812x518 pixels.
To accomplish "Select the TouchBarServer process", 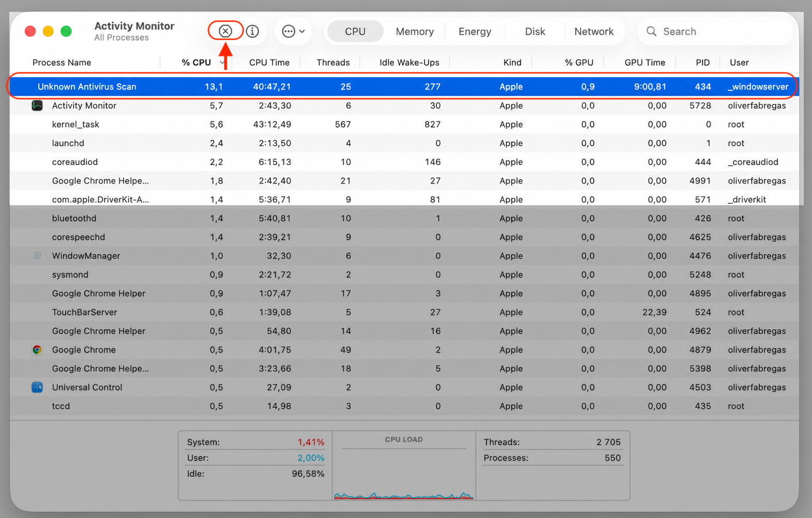I will tap(404, 312).
